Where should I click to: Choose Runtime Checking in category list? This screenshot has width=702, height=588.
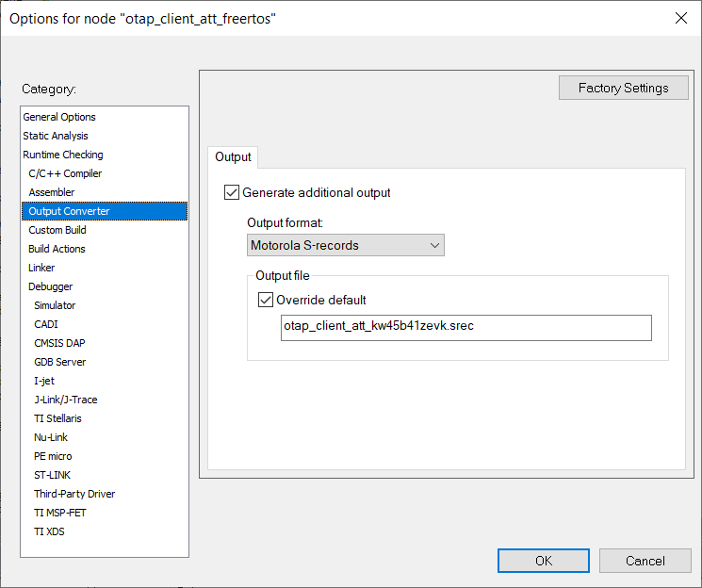(x=63, y=155)
